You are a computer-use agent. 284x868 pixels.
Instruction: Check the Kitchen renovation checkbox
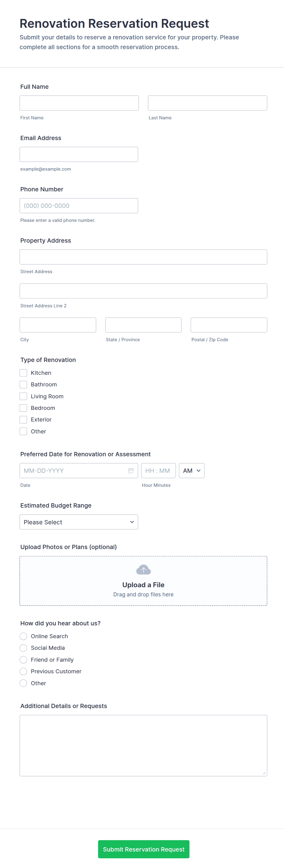pos(23,373)
